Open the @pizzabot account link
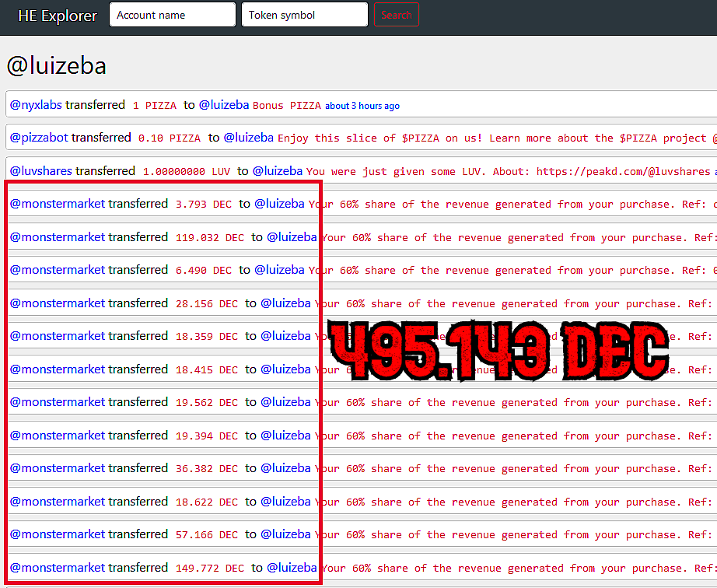Screen dimensions: 717x588 click(x=39, y=138)
